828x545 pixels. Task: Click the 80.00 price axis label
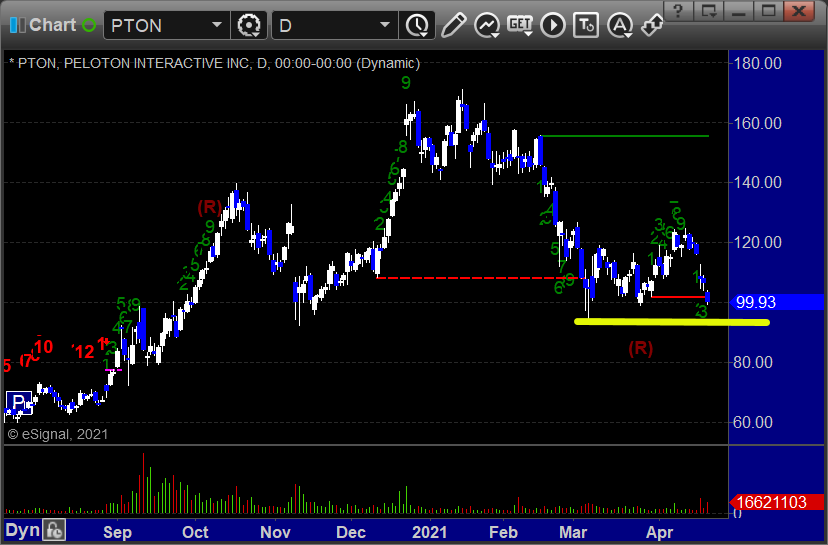tap(753, 362)
